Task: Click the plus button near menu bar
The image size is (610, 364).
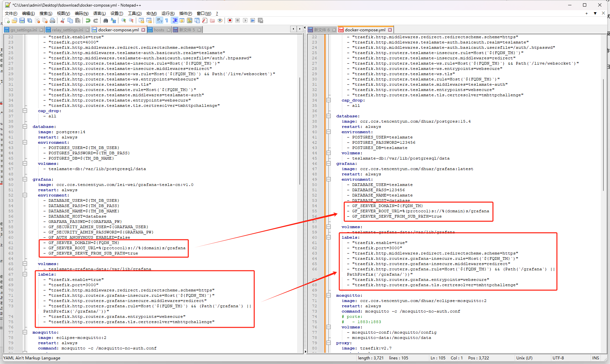Action: [587, 14]
